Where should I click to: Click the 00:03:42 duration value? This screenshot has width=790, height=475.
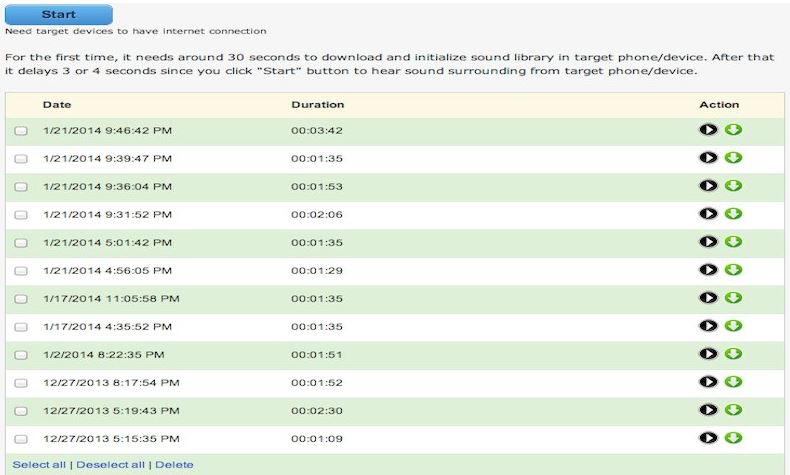pyautogui.click(x=316, y=130)
